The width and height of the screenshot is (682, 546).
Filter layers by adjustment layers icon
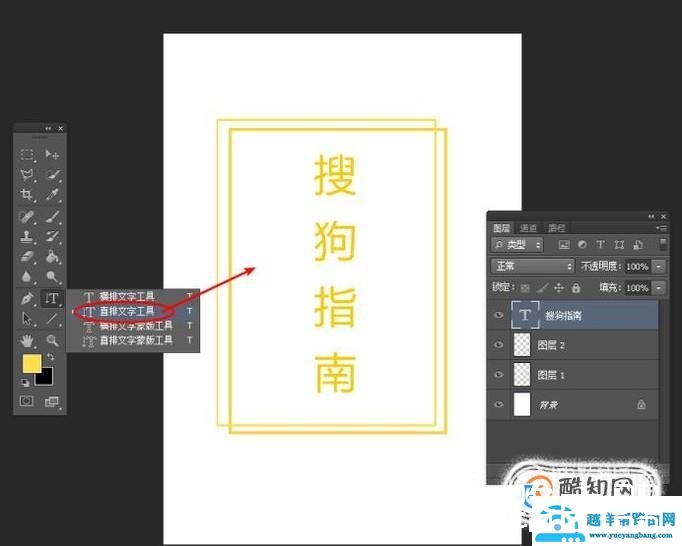pyautogui.click(x=582, y=245)
